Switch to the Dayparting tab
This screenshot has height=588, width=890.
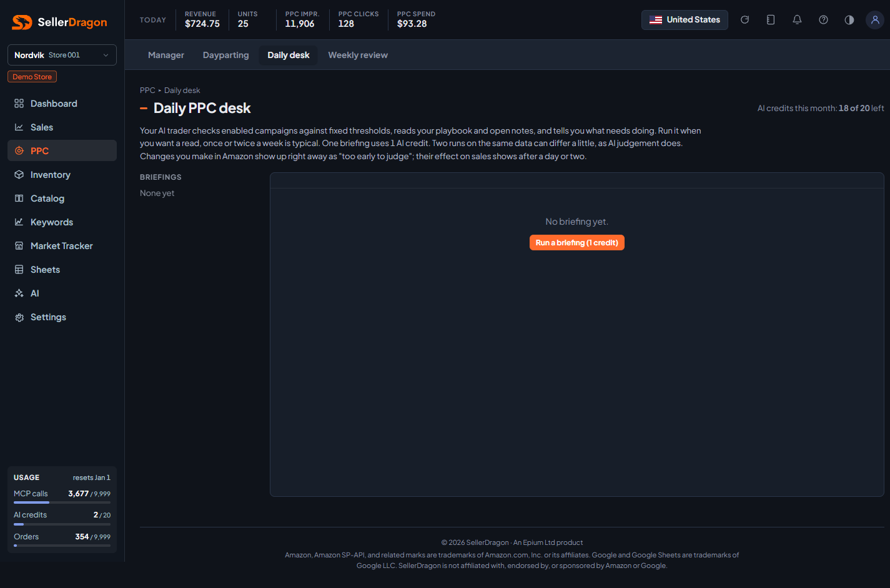pos(226,55)
